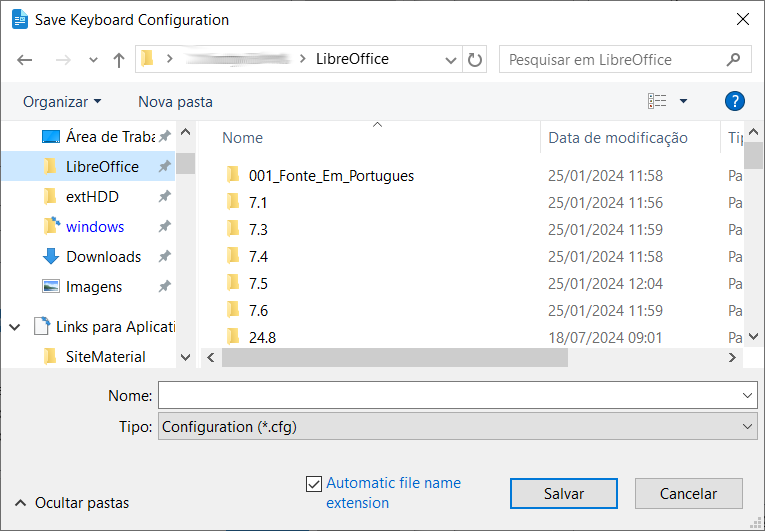Go to Downloads in the sidebar
This screenshot has width=765, height=531.
click(103, 257)
